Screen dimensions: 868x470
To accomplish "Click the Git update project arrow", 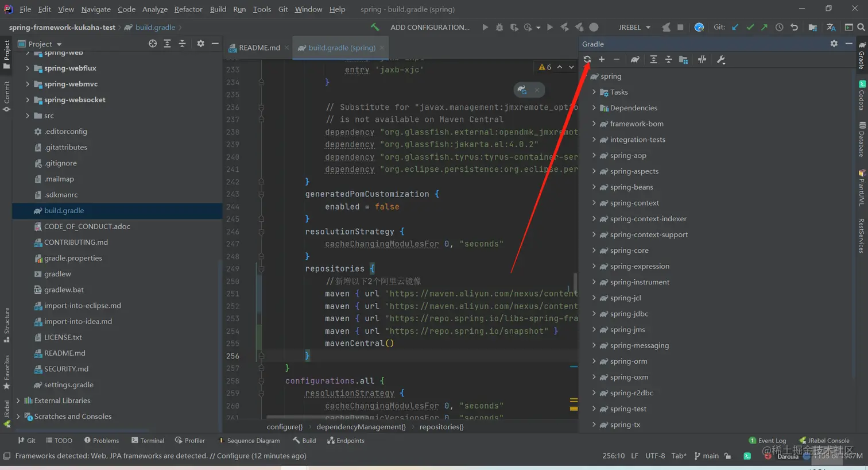I will (x=735, y=27).
